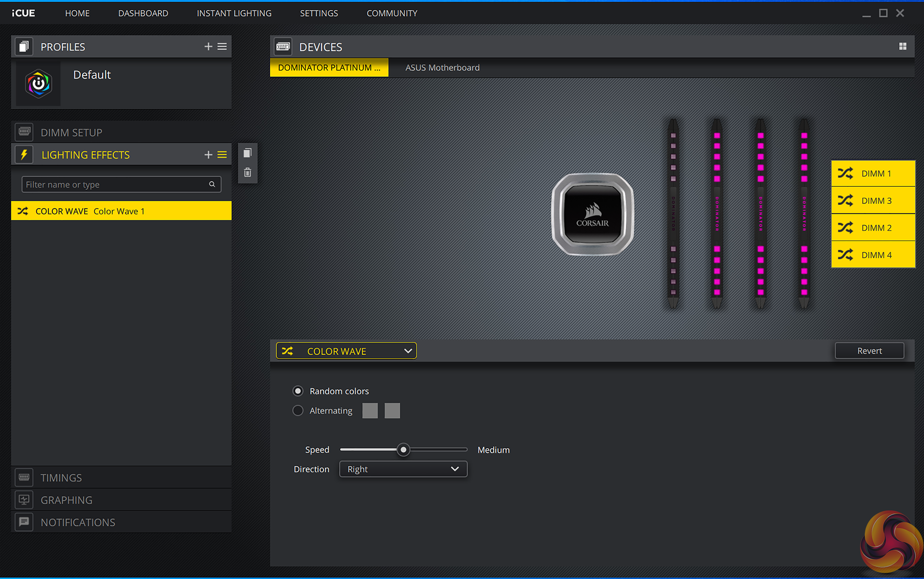Select the Default profile icon
The width and height of the screenshot is (924, 579).
coord(38,84)
